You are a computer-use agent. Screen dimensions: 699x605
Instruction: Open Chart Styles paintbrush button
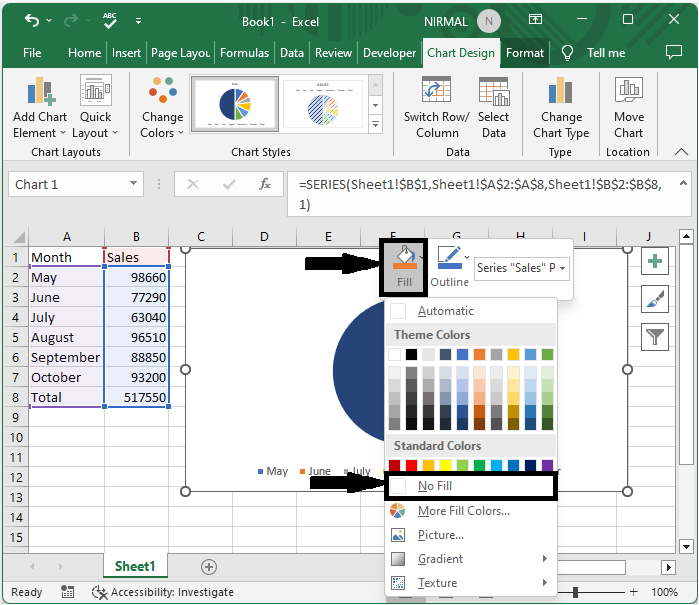pos(655,298)
